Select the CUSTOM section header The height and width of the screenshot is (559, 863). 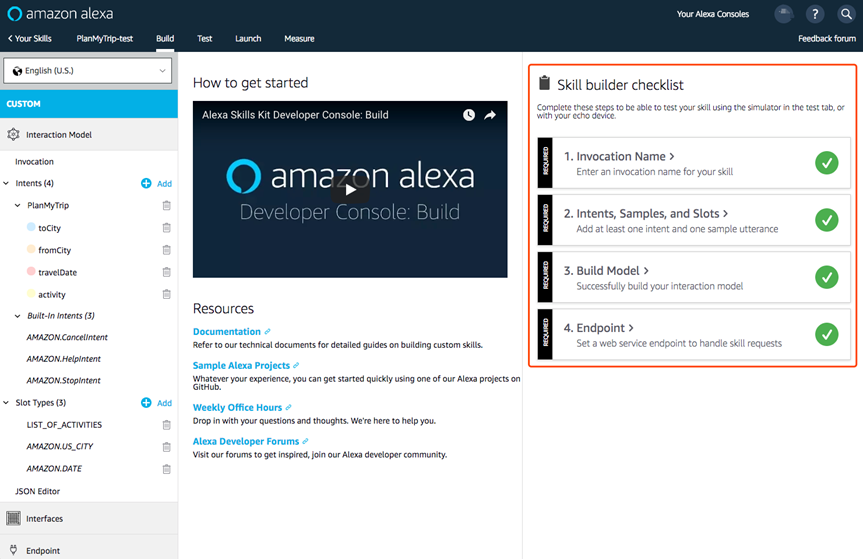click(89, 104)
